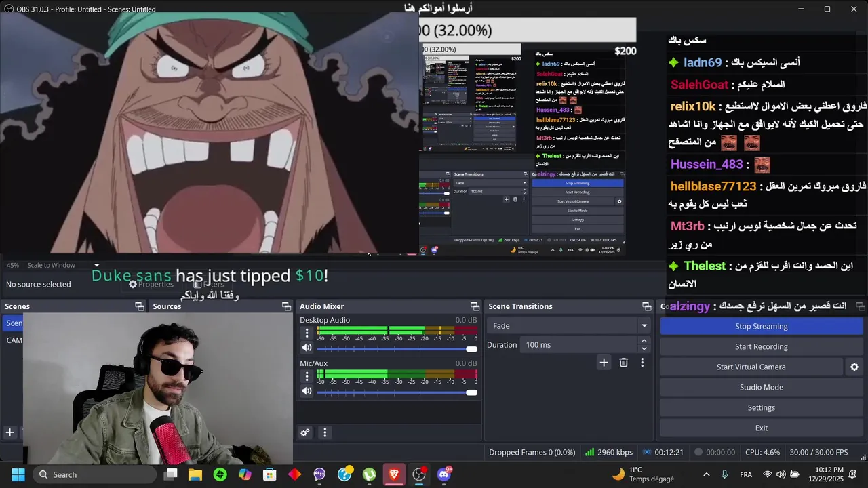The height and width of the screenshot is (488, 868).
Task: Open uTorrent from the taskbar
Action: [x=369, y=474]
